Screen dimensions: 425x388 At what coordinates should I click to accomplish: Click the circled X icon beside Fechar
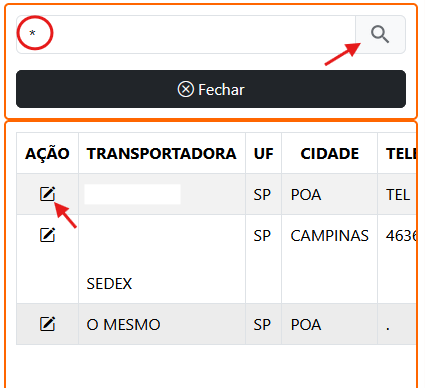[x=185, y=89]
